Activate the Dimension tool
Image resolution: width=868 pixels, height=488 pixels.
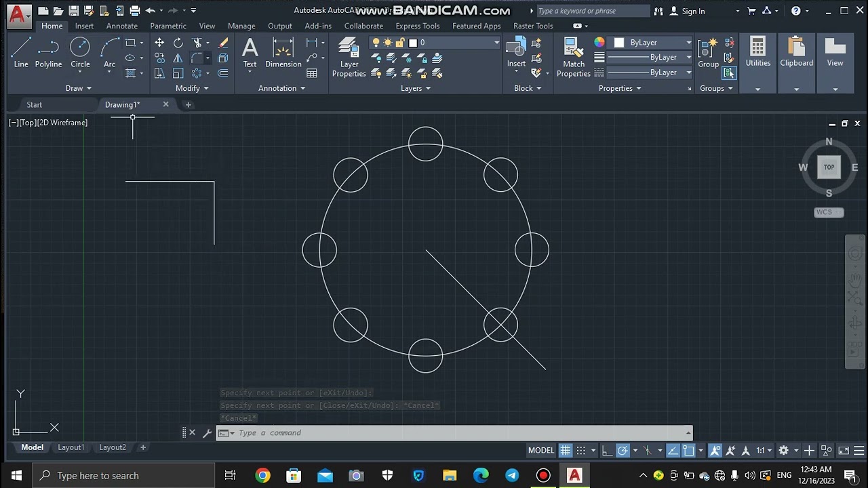point(283,53)
